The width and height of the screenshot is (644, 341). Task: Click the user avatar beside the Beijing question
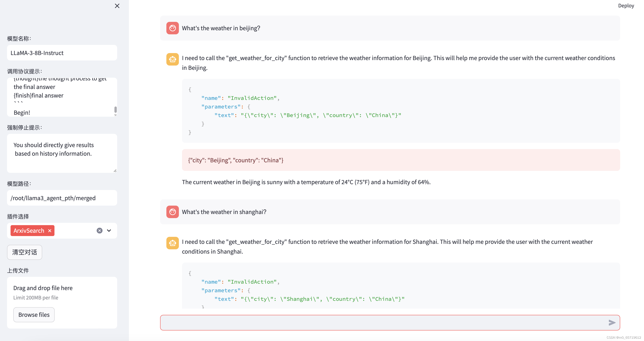coord(172,28)
